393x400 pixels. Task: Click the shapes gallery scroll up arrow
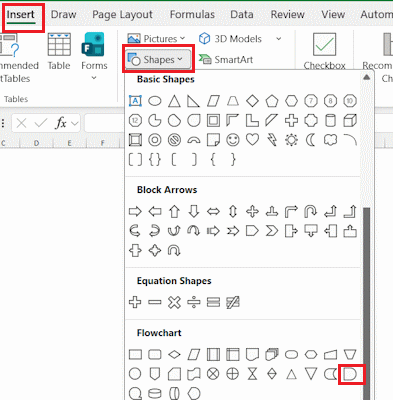pyautogui.click(x=366, y=77)
